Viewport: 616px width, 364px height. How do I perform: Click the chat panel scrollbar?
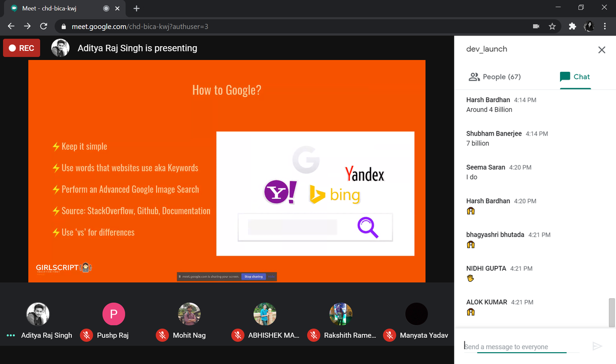point(612,312)
